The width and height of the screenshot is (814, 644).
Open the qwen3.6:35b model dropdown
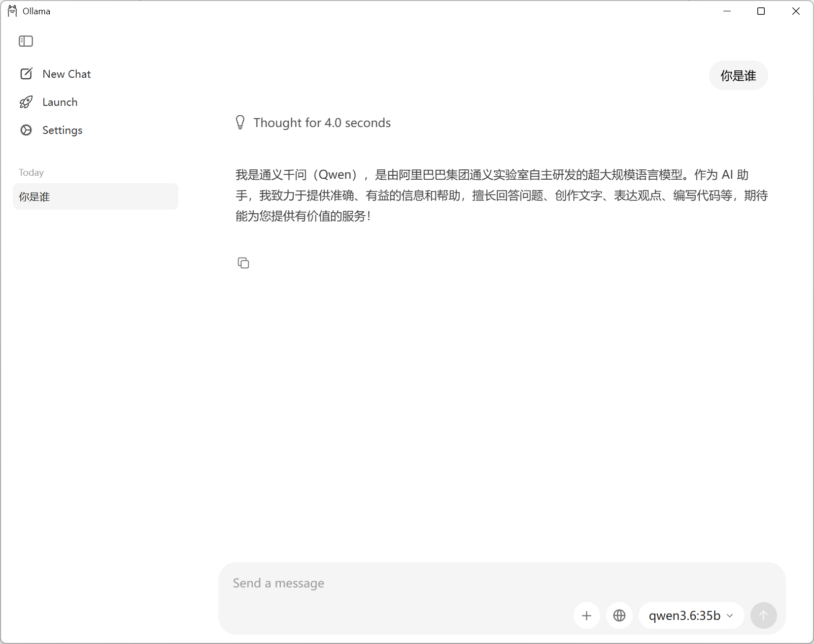click(x=691, y=615)
